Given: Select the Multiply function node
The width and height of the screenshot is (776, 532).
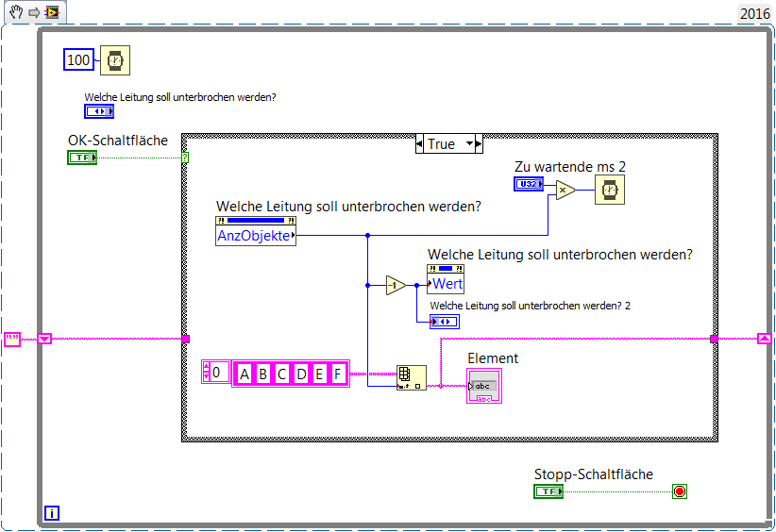Looking at the screenshot, I should click(565, 190).
